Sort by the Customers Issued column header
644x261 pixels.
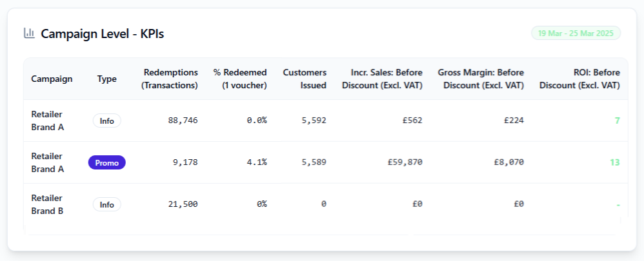(x=305, y=79)
